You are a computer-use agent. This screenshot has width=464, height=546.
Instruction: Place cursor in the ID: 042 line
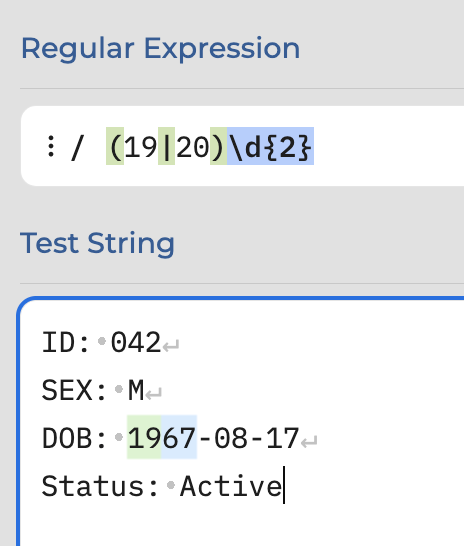[101, 342]
